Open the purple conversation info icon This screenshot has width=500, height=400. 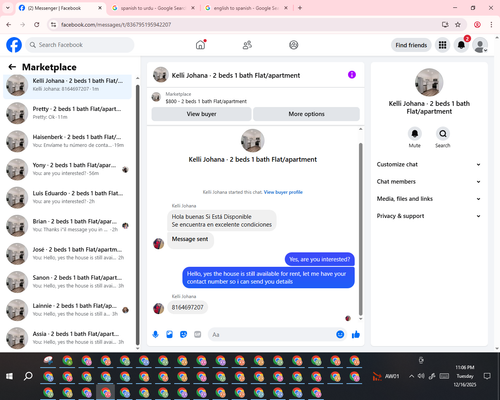click(352, 75)
